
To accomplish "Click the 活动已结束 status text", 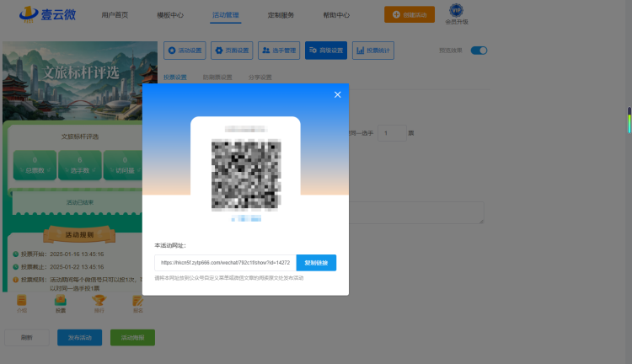I will point(80,202).
